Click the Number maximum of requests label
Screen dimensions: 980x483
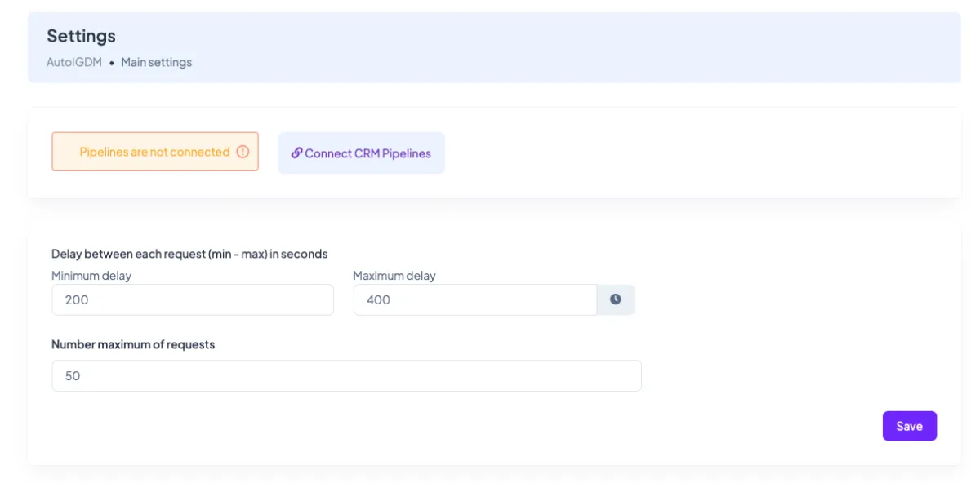click(133, 344)
